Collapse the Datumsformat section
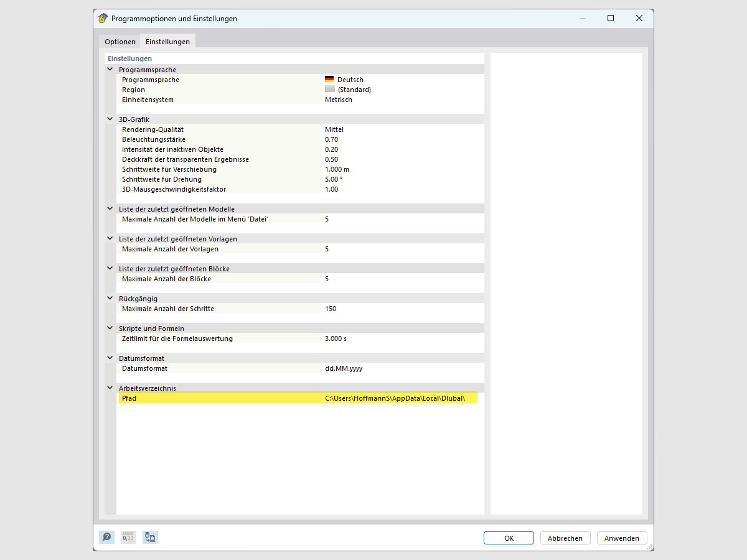The width and height of the screenshot is (747, 560). pos(110,358)
